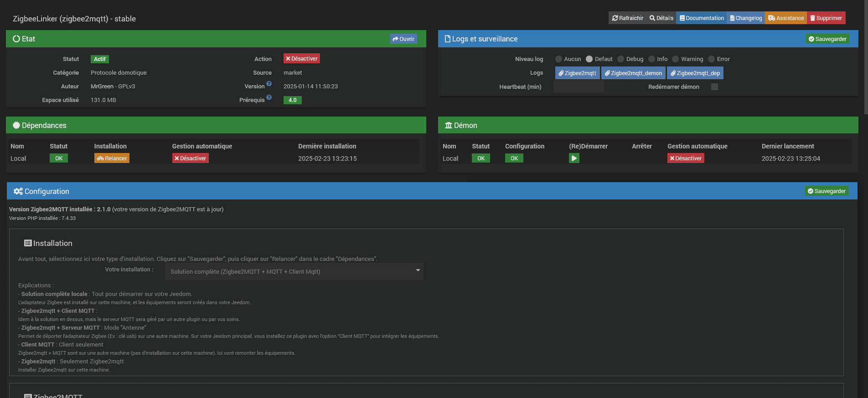The width and height of the screenshot is (868, 398).
Task: Click the Installation section list icon
Action: 28,243
